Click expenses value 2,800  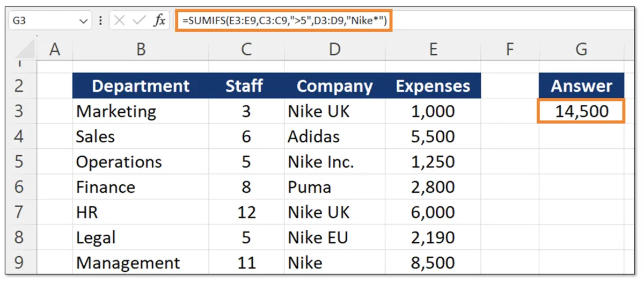[433, 187]
